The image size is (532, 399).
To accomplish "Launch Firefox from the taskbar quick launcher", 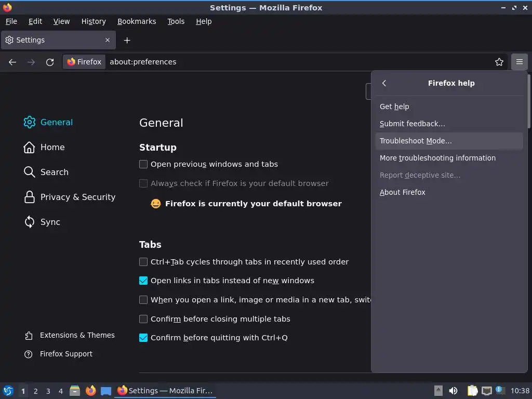I will [x=90, y=391].
